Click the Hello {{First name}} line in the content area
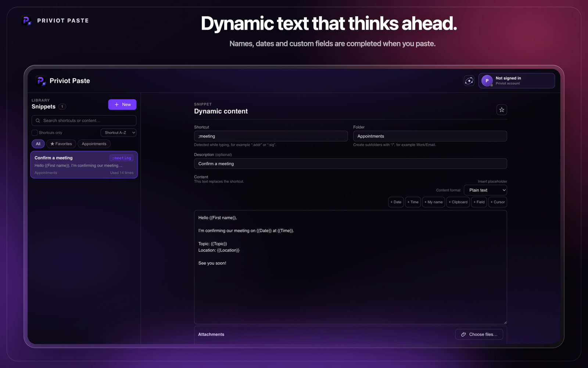588x368 pixels. click(x=218, y=218)
